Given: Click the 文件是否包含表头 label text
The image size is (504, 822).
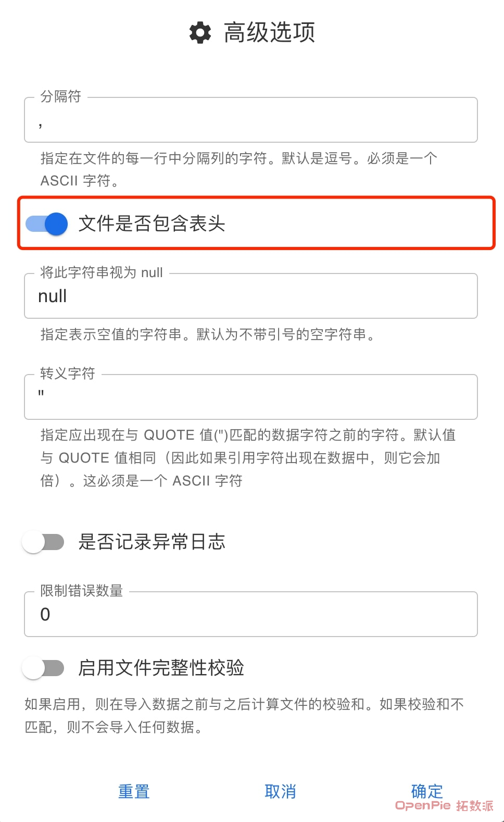Looking at the screenshot, I should [x=152, y=223].
